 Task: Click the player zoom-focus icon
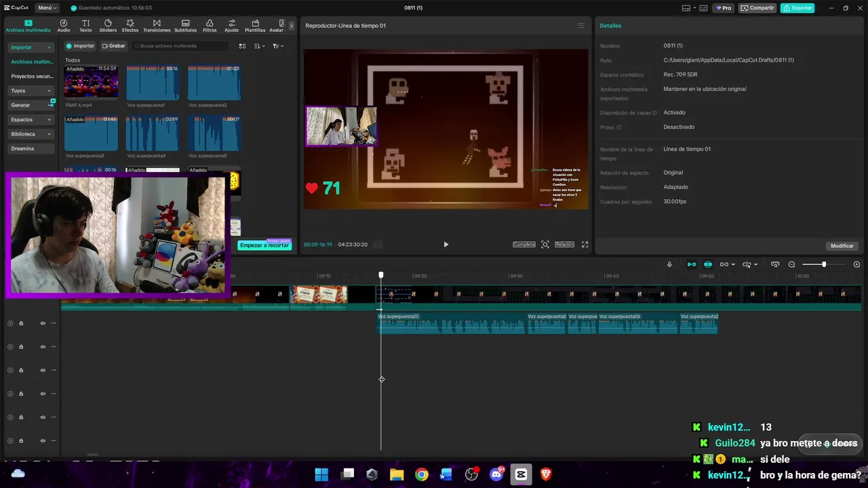[545, 245]
